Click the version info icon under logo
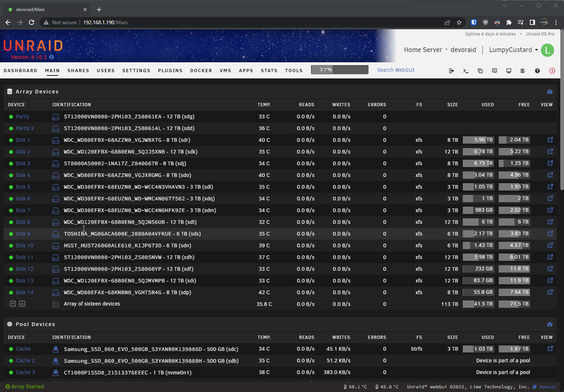Screen dimensions: 564x392 click(x=51, y=57)
